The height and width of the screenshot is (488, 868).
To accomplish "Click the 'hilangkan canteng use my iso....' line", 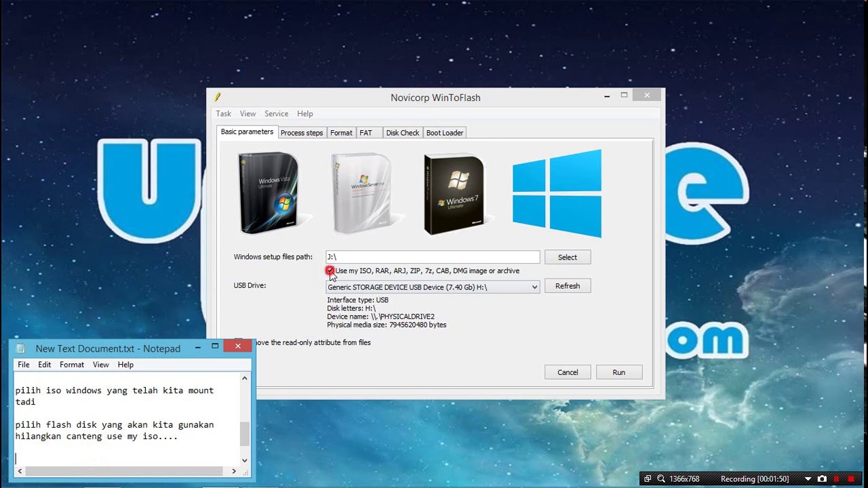I will click(x=96, y=436).
